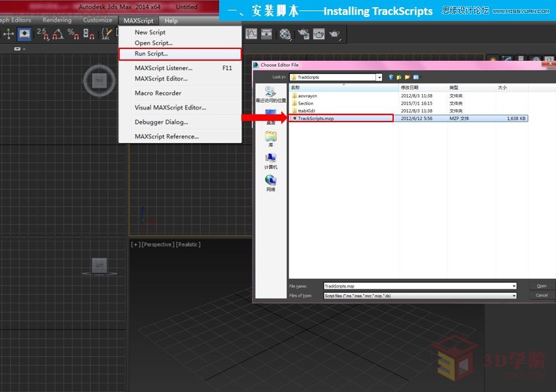Open the Curve Editor from the toolbar

coord(251,34)
